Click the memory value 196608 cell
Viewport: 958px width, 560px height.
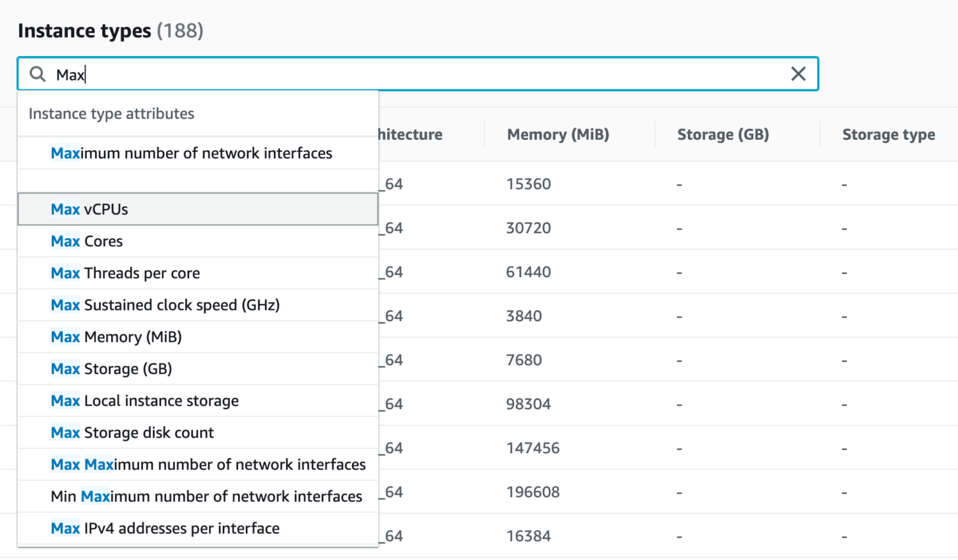[x=533, y=492]
